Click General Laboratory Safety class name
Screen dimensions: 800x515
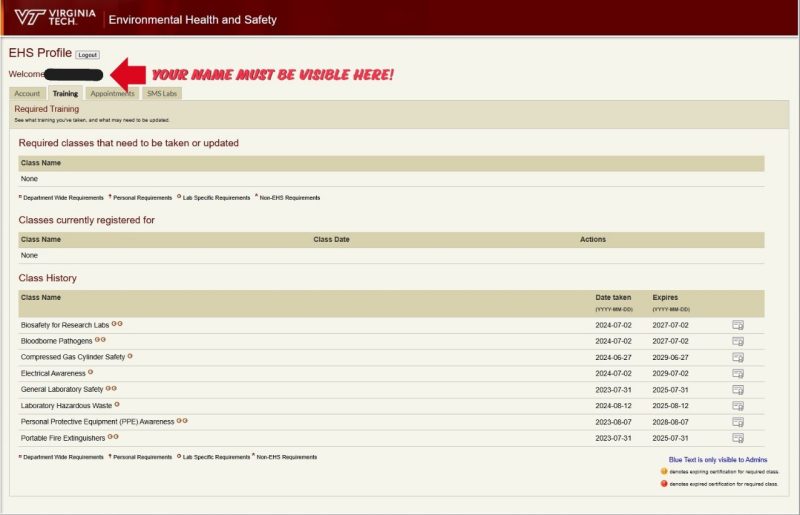pos(62,389)
